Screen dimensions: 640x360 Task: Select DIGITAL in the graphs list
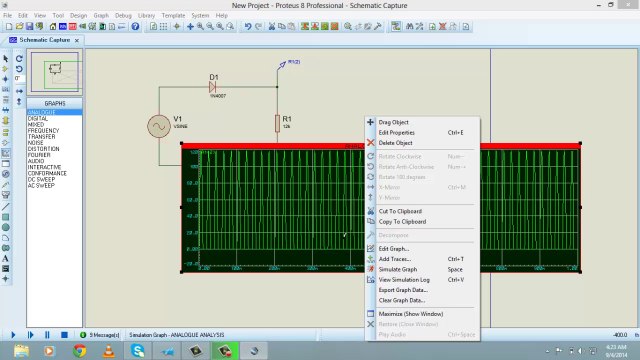click(38, 118)
